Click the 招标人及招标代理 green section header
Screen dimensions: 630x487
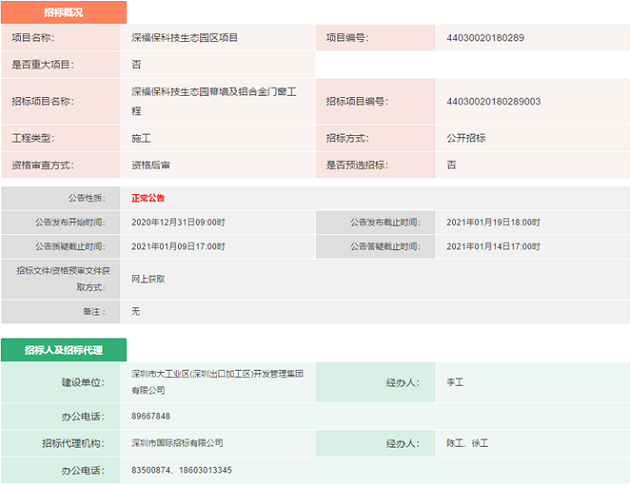63,349
